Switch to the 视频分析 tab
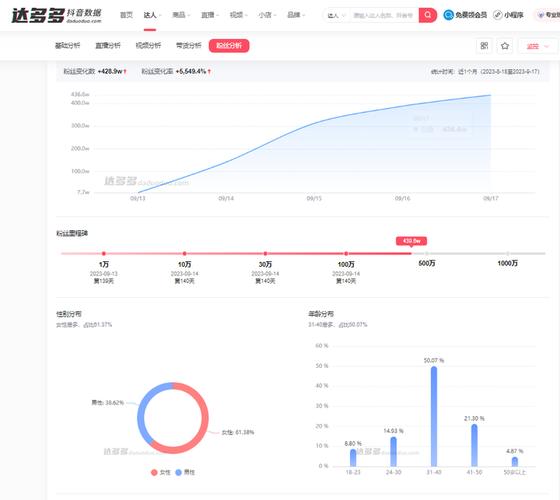 (x=148, y=45)
